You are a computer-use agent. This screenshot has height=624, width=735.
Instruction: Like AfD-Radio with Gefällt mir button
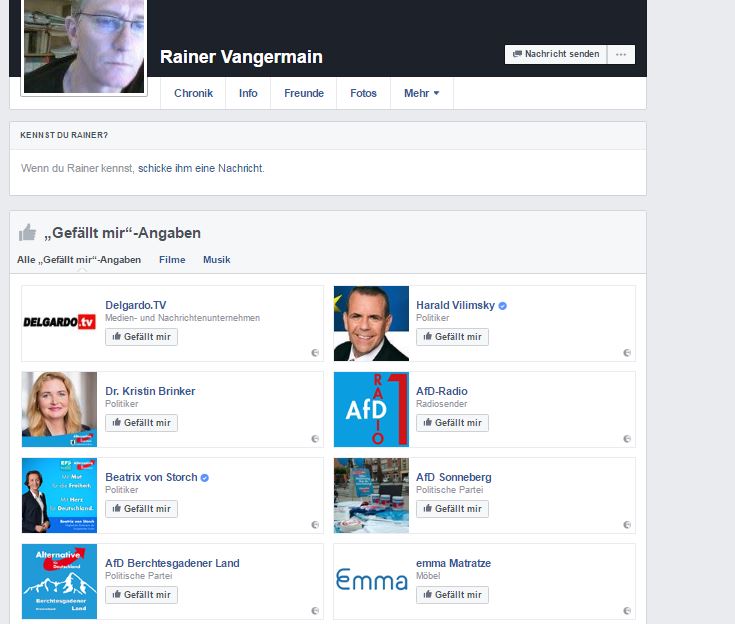click(x=452, y=423)
